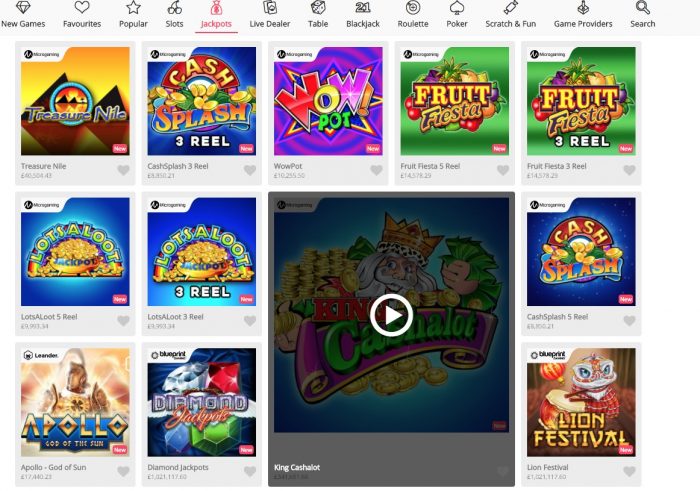Click the WowPot title text
The width and height of the screenshot is (700, 491).
[x=288, y=166]
